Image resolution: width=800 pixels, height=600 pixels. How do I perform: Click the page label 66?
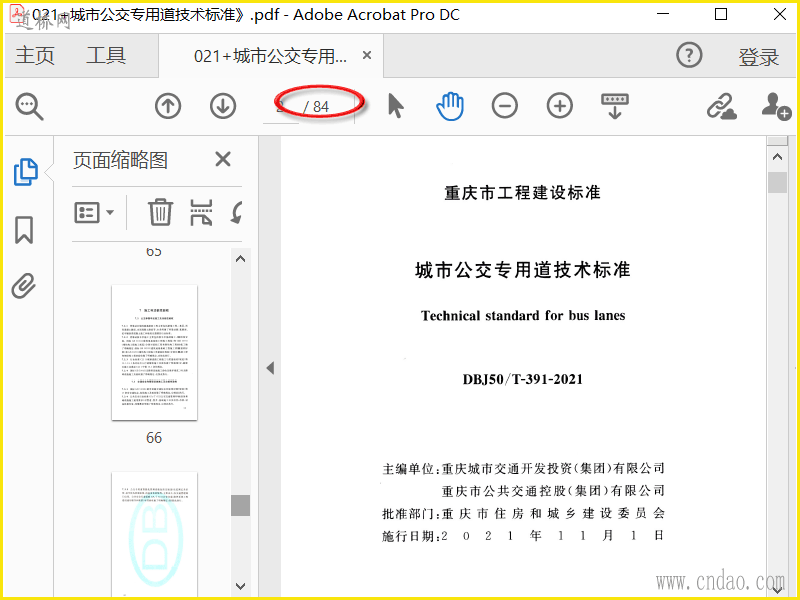(x=154, y=438)
